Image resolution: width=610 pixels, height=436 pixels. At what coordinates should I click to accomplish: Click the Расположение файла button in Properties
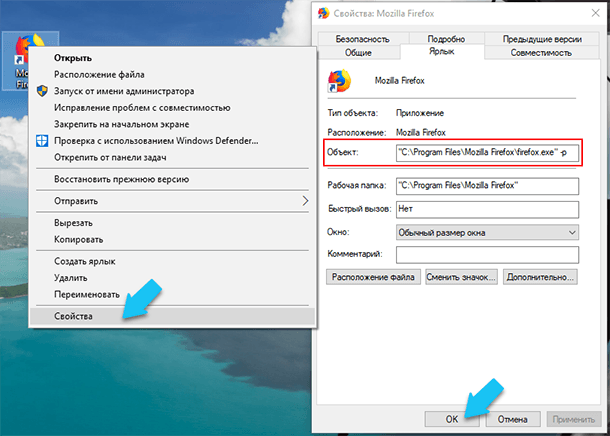[373, 277]
